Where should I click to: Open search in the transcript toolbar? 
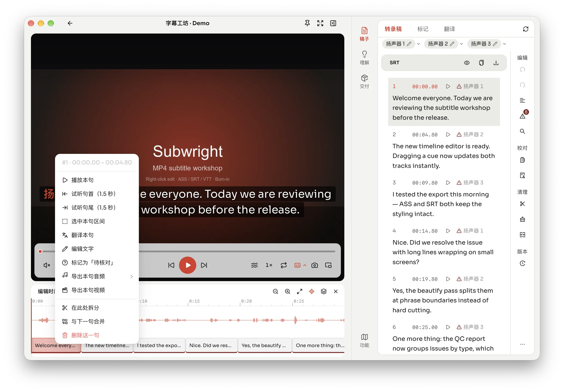(523, 131)
